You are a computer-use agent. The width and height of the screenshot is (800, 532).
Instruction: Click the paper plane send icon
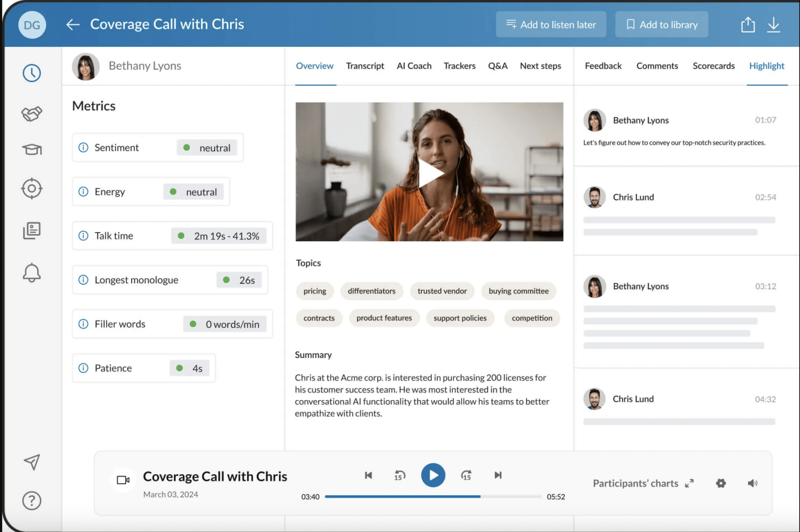point(32,462)
